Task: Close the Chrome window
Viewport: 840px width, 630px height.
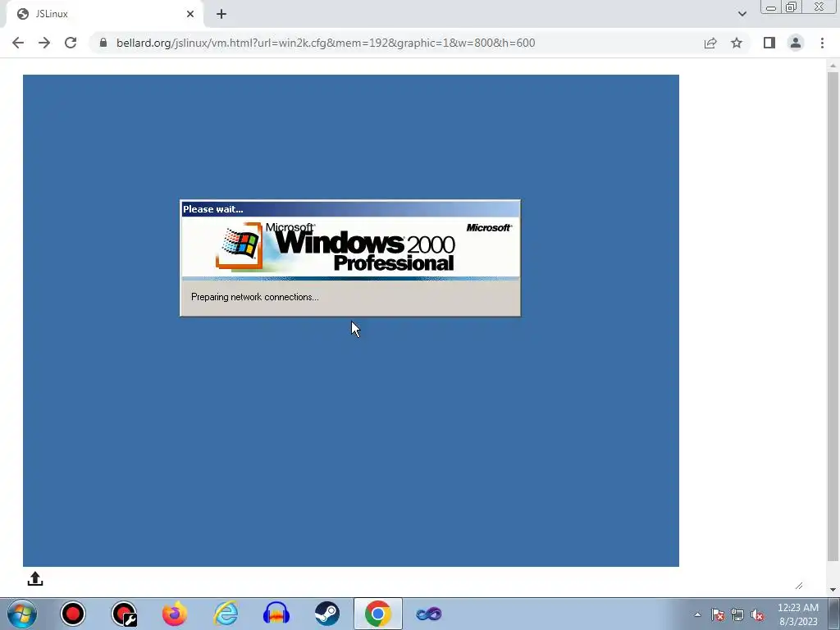Action: 819,7
